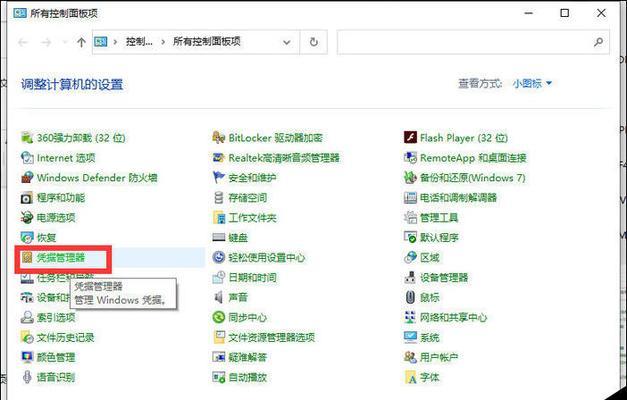
Task: Refresh the control panel view
Action: coord(314,42)
